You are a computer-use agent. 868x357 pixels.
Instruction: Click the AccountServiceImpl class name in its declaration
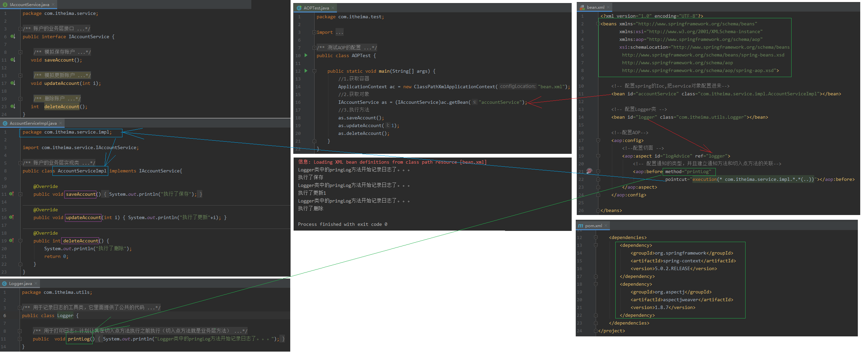pos(82,171)
